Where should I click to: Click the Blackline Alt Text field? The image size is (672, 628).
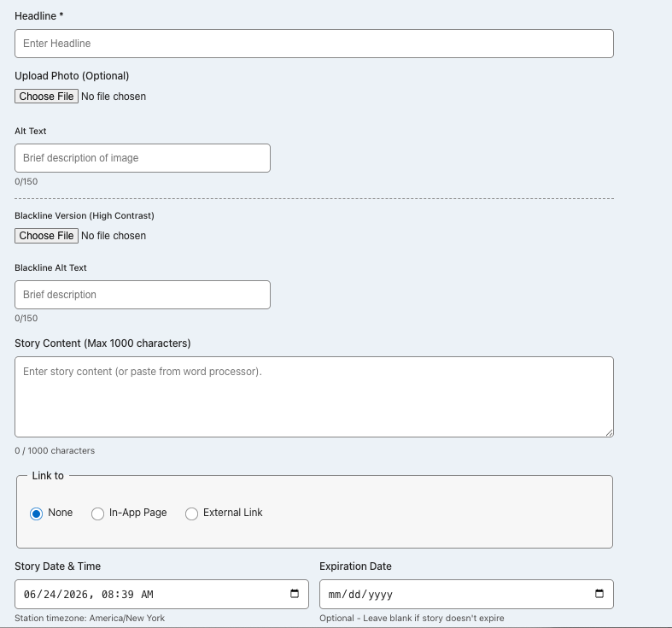pyautogui.click(x=143, y=295)
